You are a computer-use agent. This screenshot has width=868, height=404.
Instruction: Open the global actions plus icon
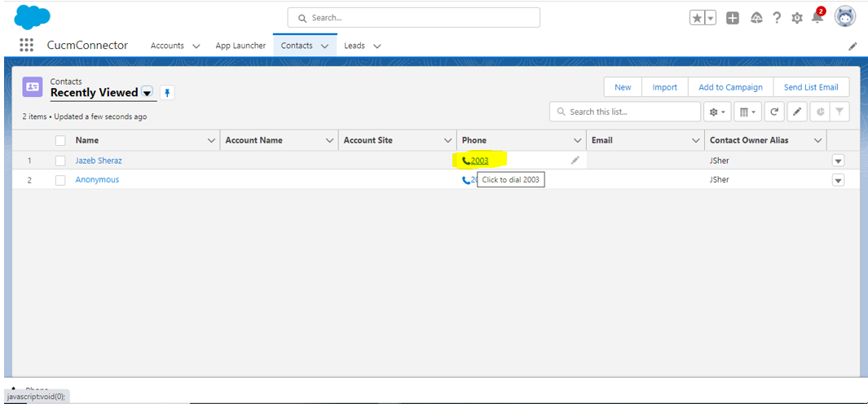tap(733, 18)
